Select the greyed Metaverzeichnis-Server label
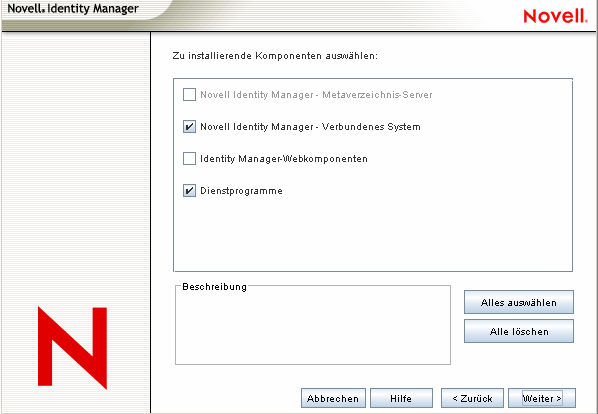This screenshot has width=598, height=414. (x=316, y=95)
